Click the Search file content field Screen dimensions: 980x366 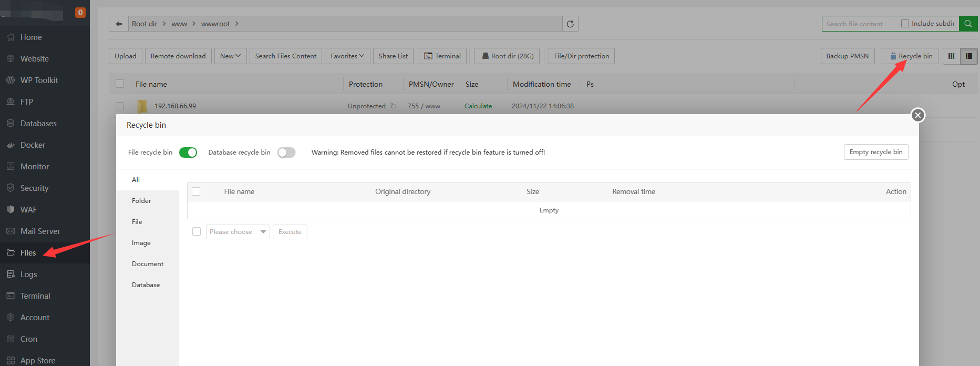pyautogui.click(x=860, y=24)
